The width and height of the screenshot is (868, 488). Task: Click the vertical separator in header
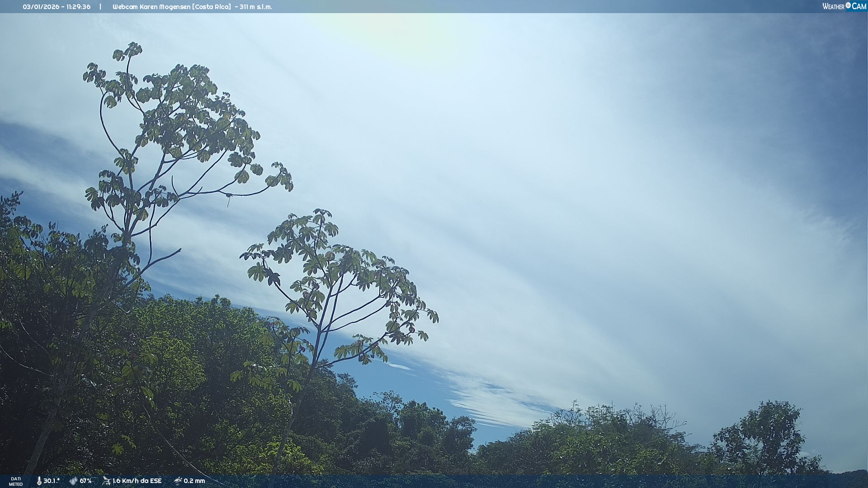click(x=100, y=7)
